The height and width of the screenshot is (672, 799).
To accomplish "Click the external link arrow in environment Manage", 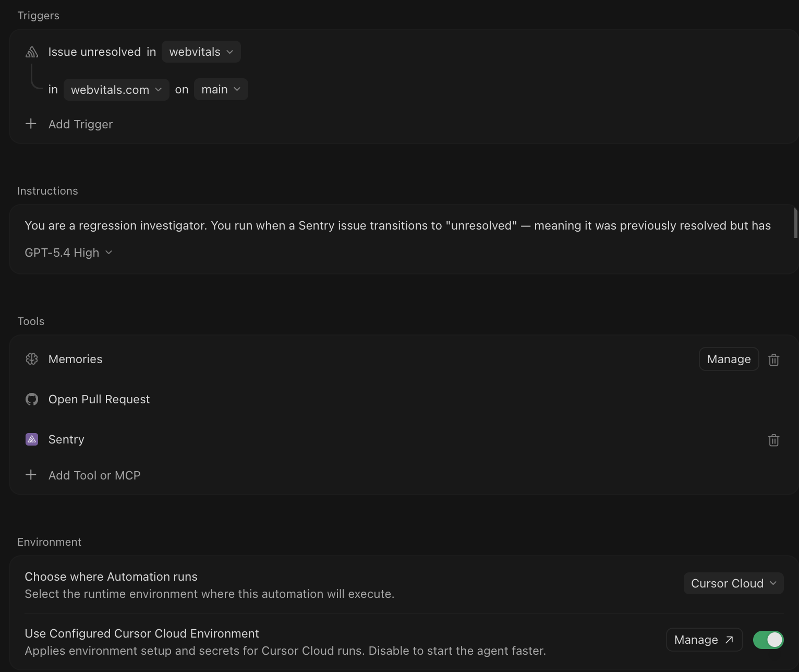I will point(729,640).
